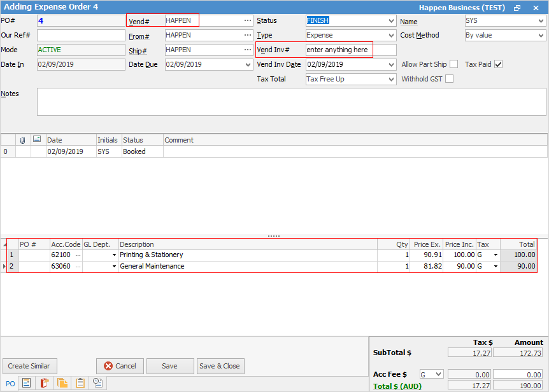
Task: Select the PO tab at bottom
Action: (10, 383)
